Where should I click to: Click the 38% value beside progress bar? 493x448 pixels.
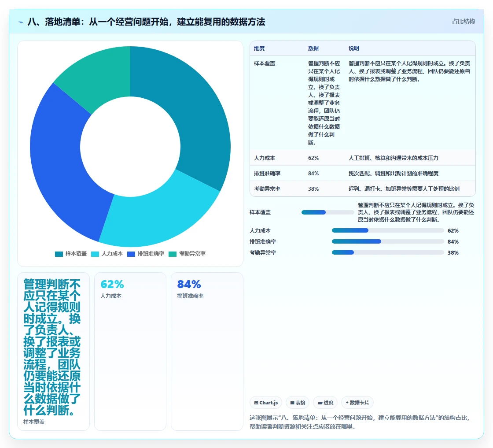coord(453,252)
